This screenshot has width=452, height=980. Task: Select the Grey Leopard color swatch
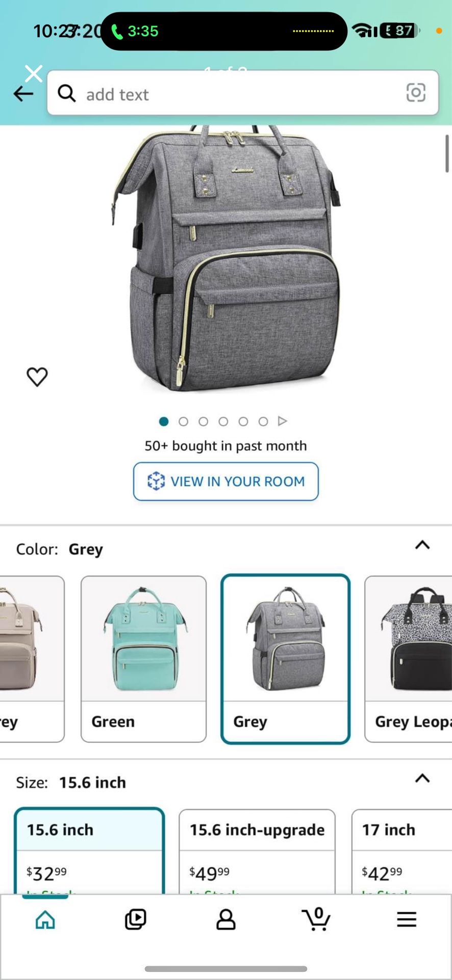[x=408, y=659]
